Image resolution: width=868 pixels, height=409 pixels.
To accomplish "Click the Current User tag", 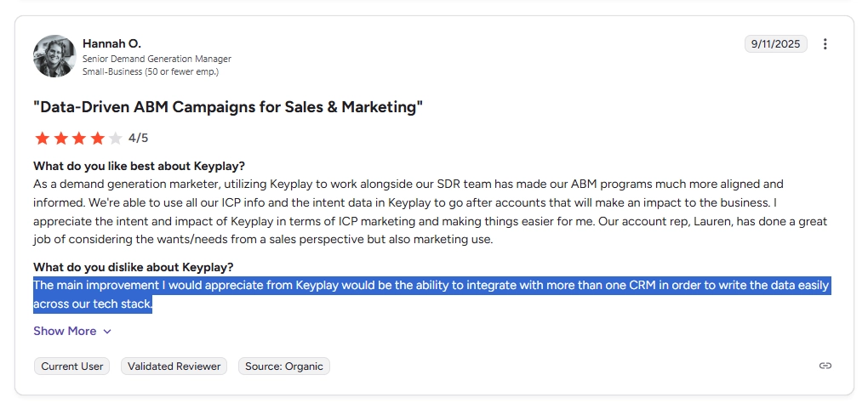I will pyautogui.click(x=72, y=366).
